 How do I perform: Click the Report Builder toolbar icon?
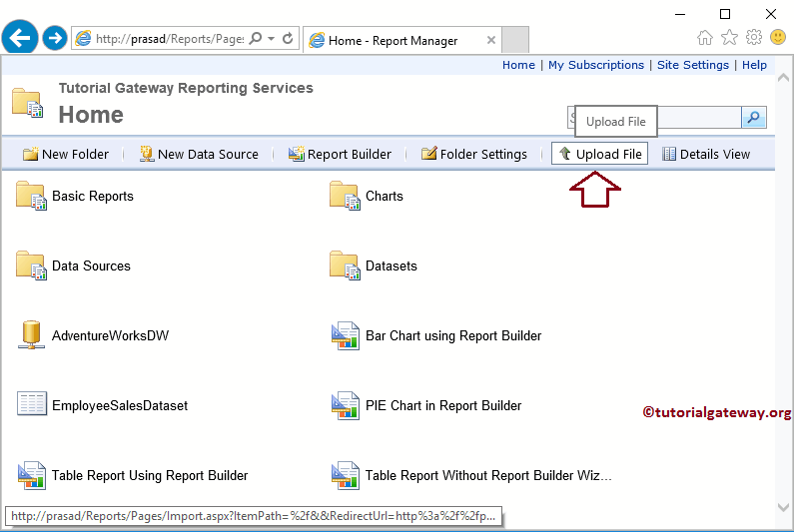point(297,154)
